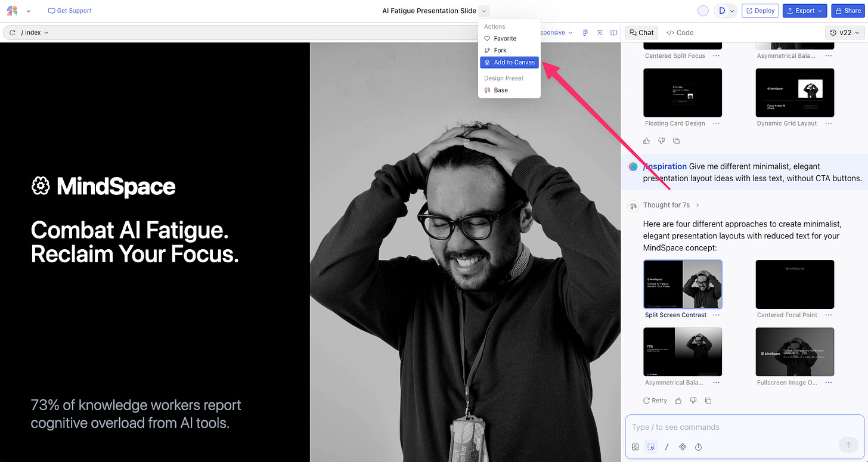Screen dimensions: 868x462
Task: Click the slash command icon in chat input
Action: 666,447
